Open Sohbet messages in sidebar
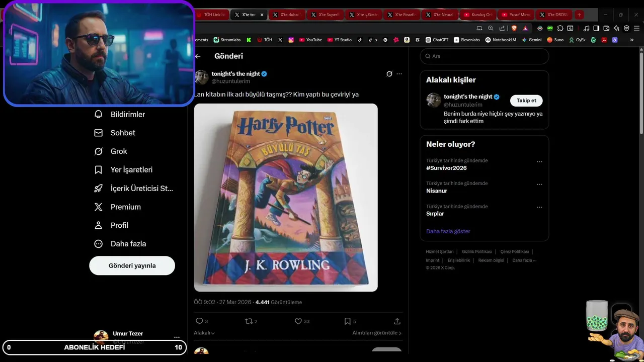The image size is (644, 362). click(x=115, y=133)
